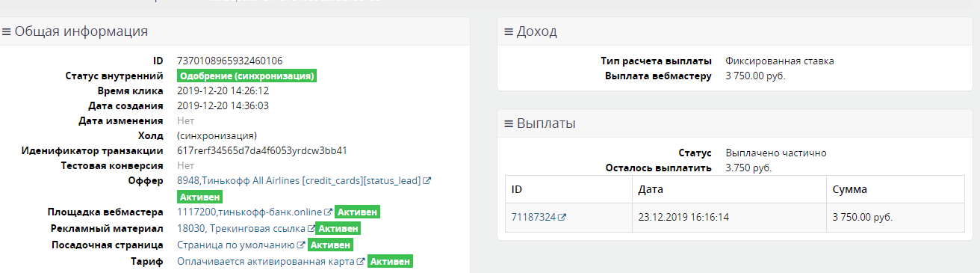Click the Дата column header in payouts table
Viewport: 980px width, 273px height.
pyautogui.click(x=729, y=190)
